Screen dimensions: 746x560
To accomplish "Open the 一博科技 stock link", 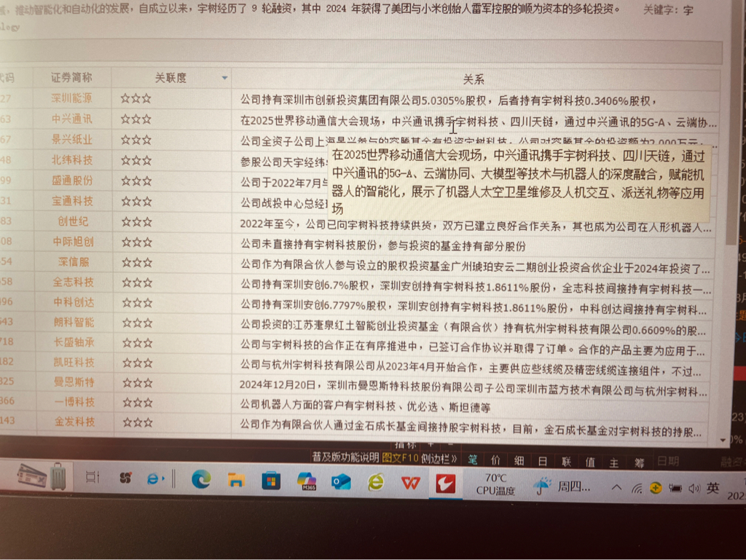I will tap(74, 402).
